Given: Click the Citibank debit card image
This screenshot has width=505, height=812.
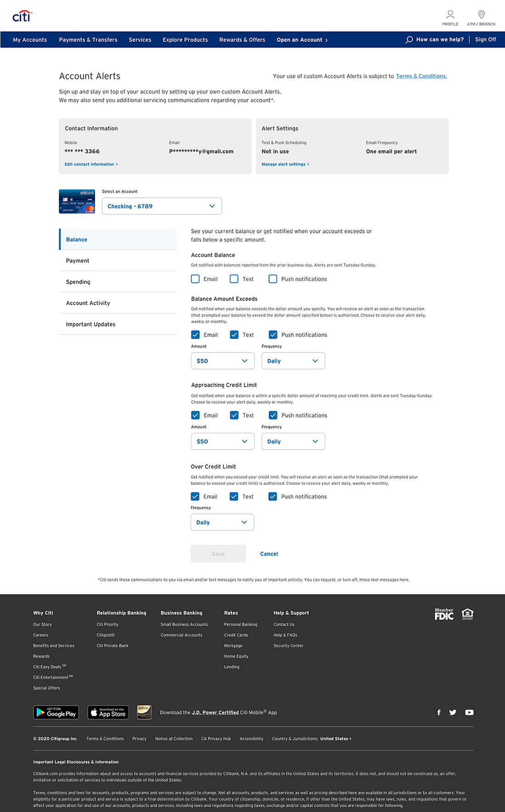Looking at the screenshot, I should pyautogui.click(x=77, y=202).
